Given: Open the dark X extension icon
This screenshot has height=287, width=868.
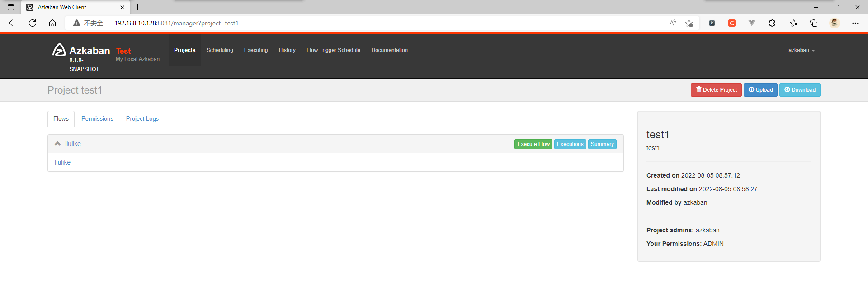Looking at the screenshot, I should point(712,23).
